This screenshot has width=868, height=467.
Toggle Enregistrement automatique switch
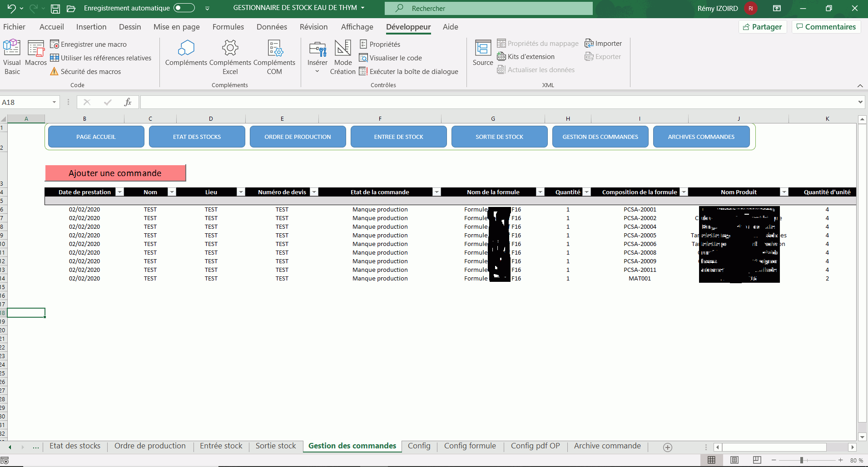[x=184, y=8]
